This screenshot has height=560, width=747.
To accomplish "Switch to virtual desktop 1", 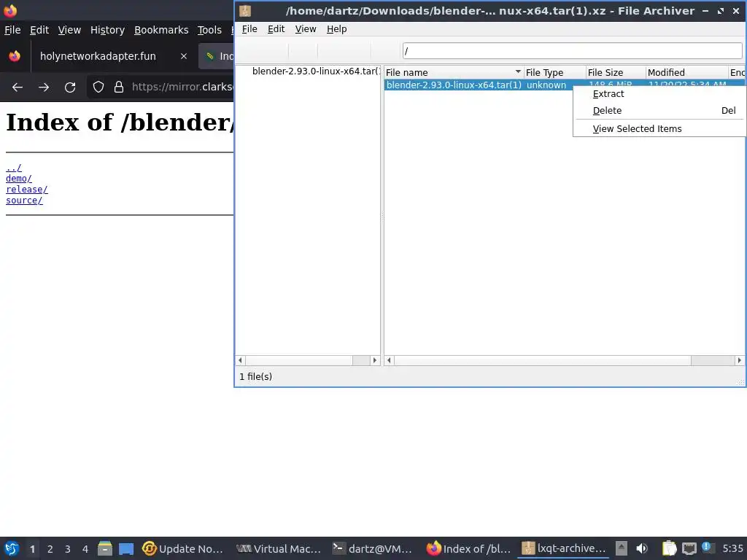I will point(32,548).
